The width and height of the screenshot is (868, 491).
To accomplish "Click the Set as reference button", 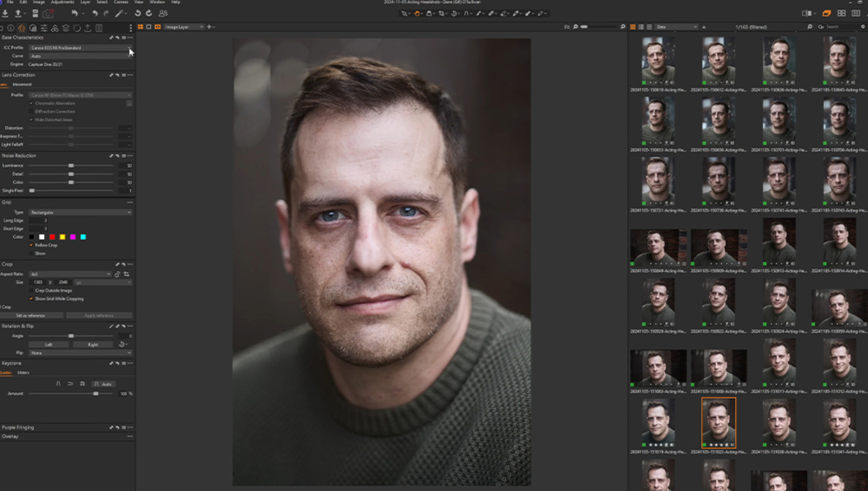I will (30, 316).
